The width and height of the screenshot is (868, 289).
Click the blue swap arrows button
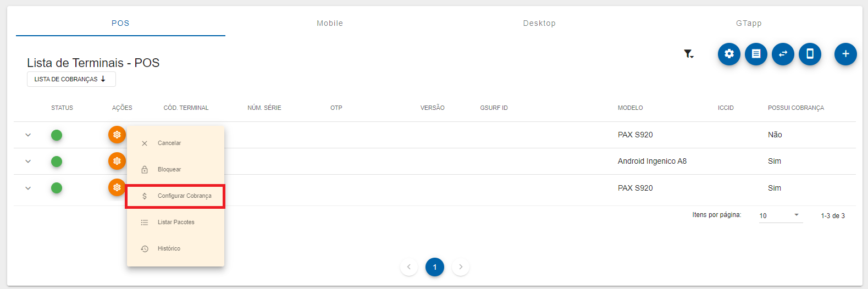click(783, 54)
